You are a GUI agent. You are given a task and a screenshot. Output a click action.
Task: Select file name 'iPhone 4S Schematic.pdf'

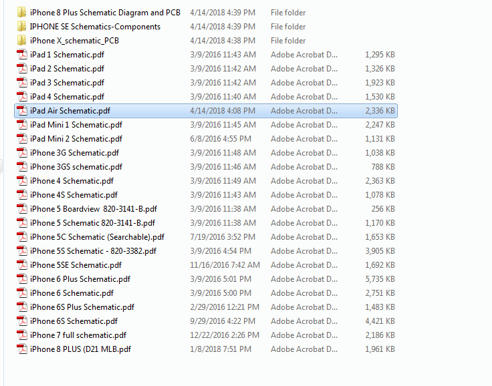point(74,195)
